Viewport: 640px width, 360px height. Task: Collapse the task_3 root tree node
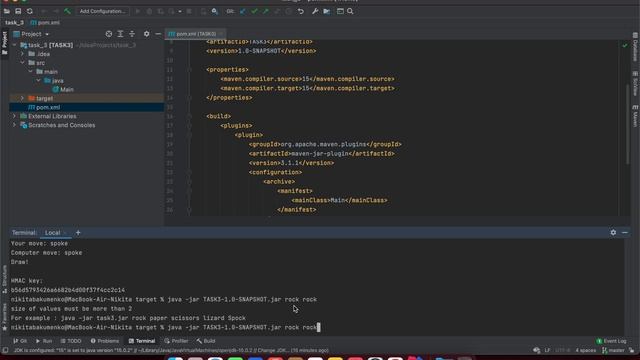(15, 45)
